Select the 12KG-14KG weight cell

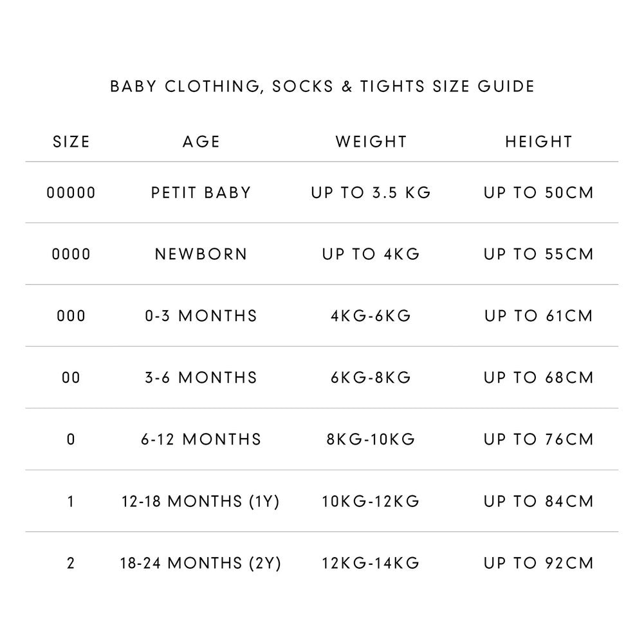tap(371, 563)
